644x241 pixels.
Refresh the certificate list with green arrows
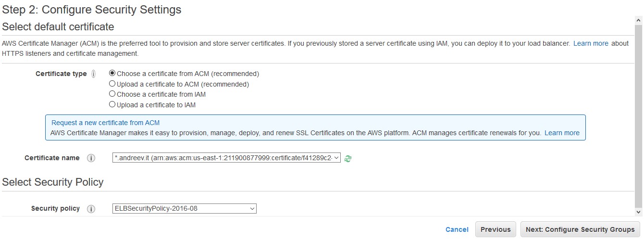348,158
